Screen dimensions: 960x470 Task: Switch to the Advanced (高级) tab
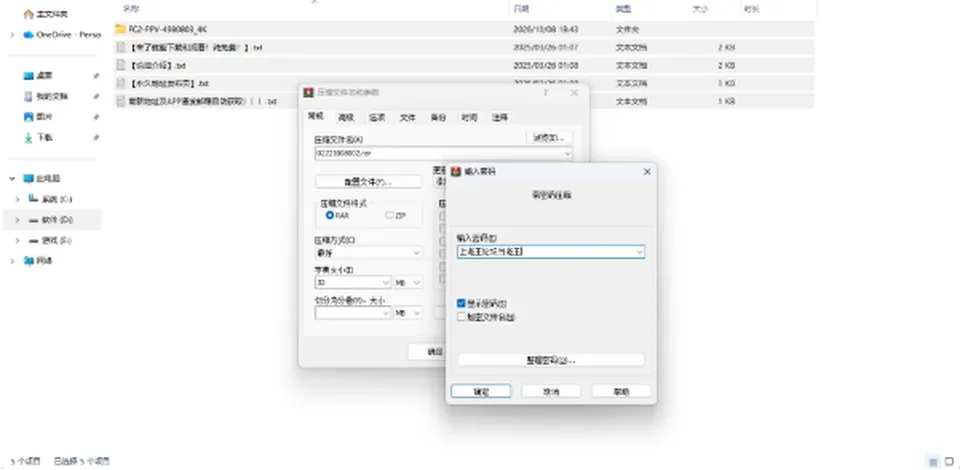pos(347,118)
